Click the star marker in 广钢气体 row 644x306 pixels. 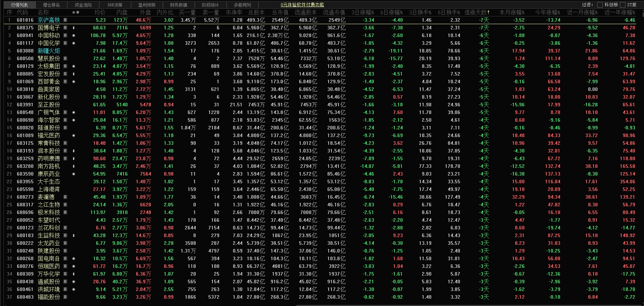(73, 113)
